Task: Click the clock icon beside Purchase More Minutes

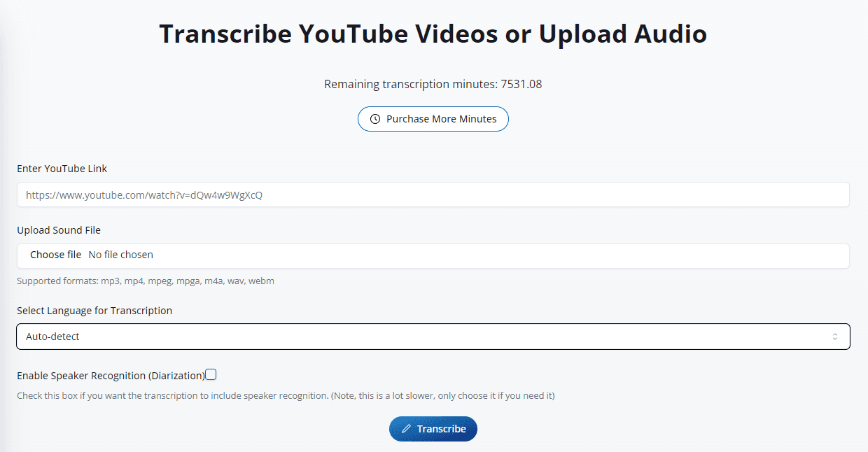Action: tap(375, 119)
